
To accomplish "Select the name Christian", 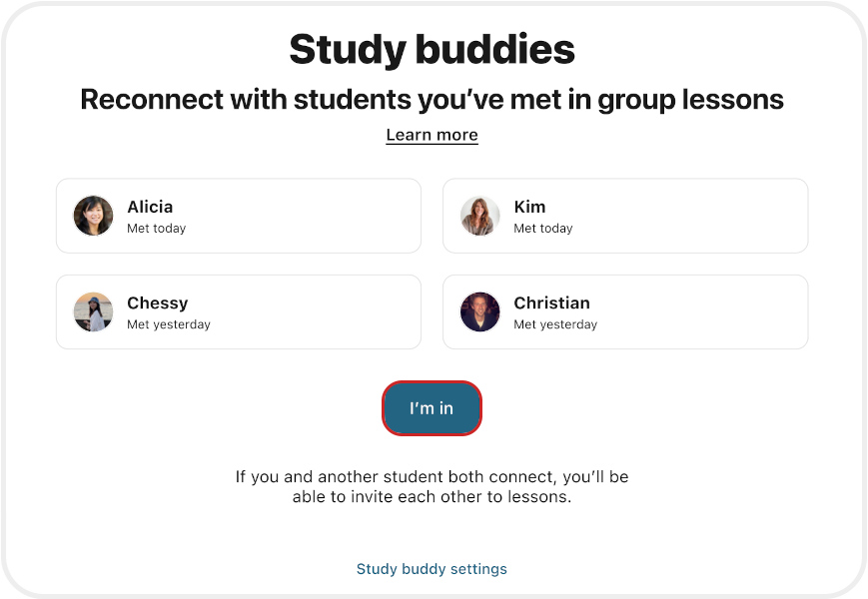I will point(551,302).
